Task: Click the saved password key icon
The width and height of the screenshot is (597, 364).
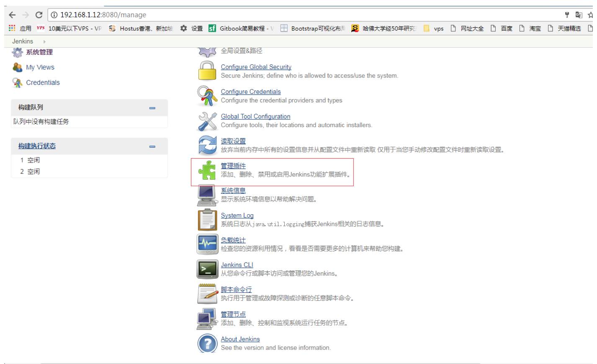Action: 567,15
